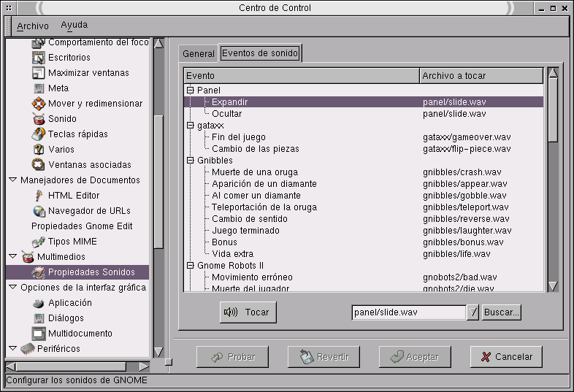Select the Vida extra event row
The height and width of the screenshot is (392, 574).
[x=364, y=253]
